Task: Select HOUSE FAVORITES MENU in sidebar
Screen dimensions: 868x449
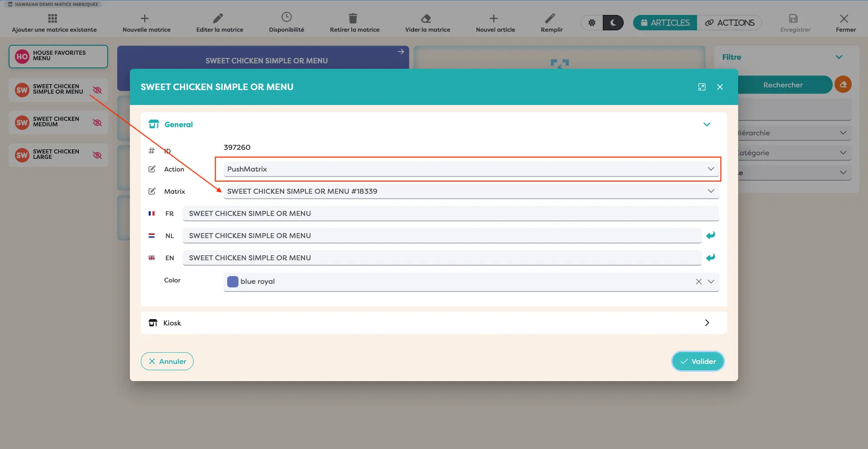Action: pos(58,56)
